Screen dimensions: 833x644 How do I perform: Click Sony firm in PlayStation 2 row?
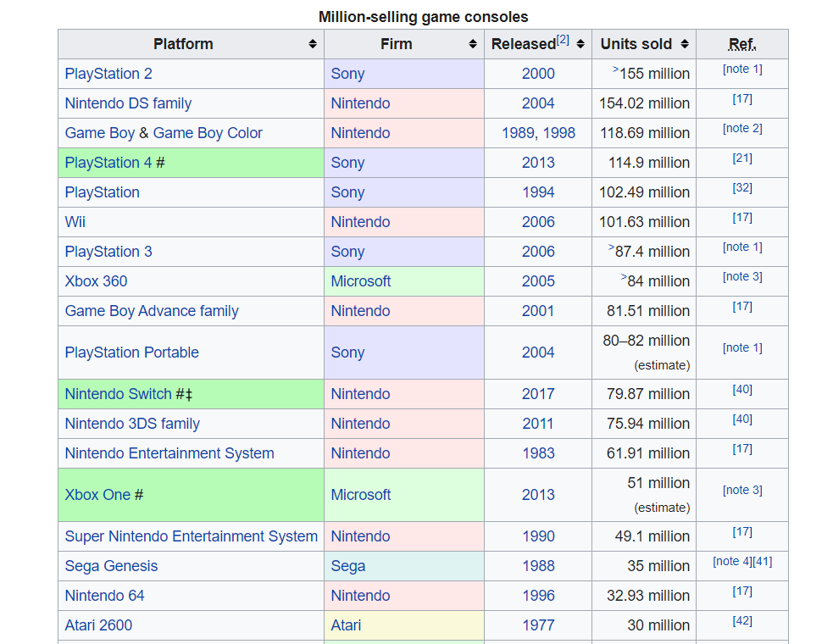point(347,74)
